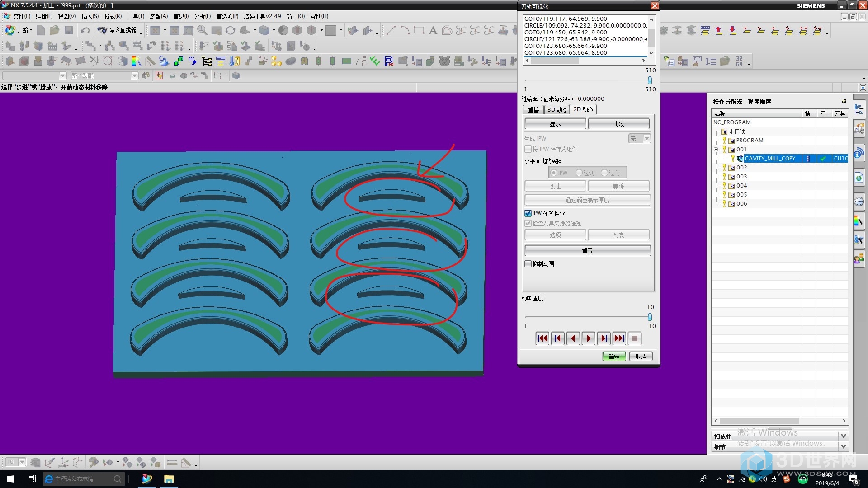Click the green double check mark icon
Viewport: 868px width, 488px height.
tap(374, 61)
